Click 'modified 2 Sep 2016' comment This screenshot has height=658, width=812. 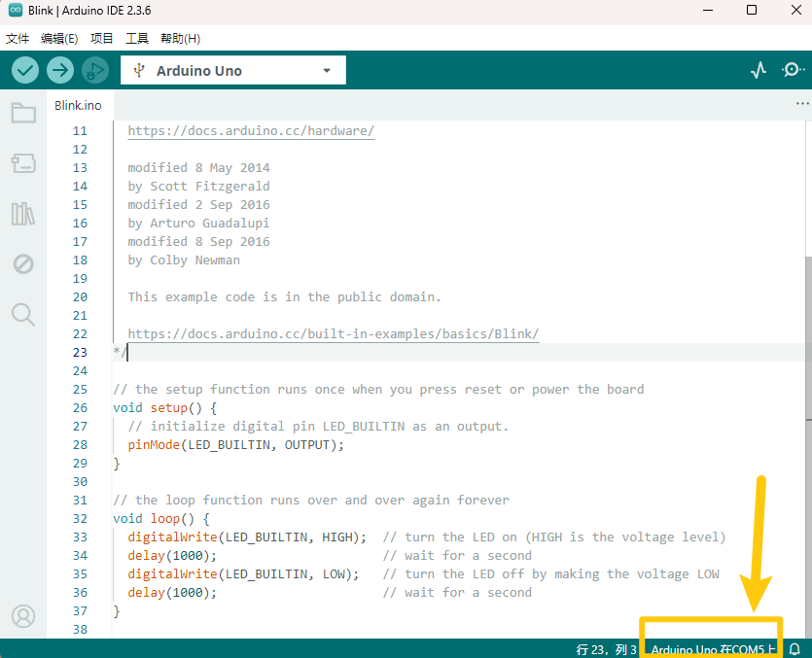198,204
